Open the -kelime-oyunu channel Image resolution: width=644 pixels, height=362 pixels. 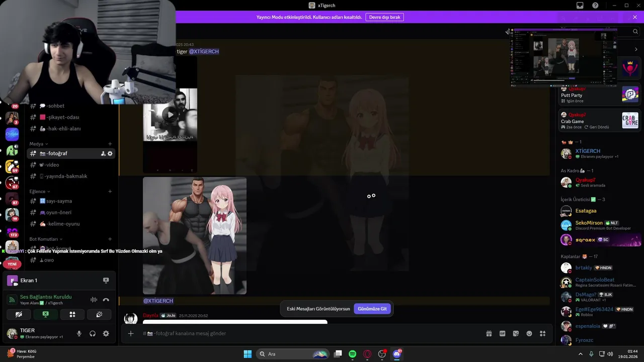(71, 224)
